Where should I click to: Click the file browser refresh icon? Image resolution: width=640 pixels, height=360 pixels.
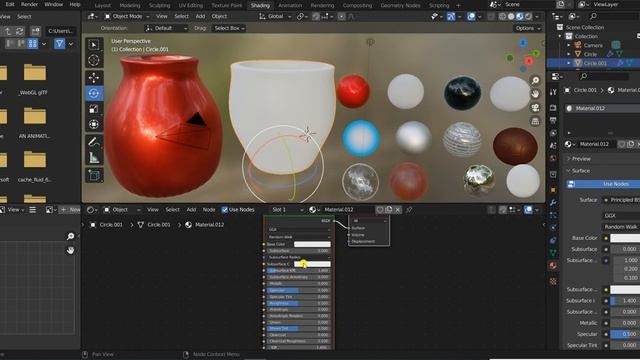[x=20, y=31]
